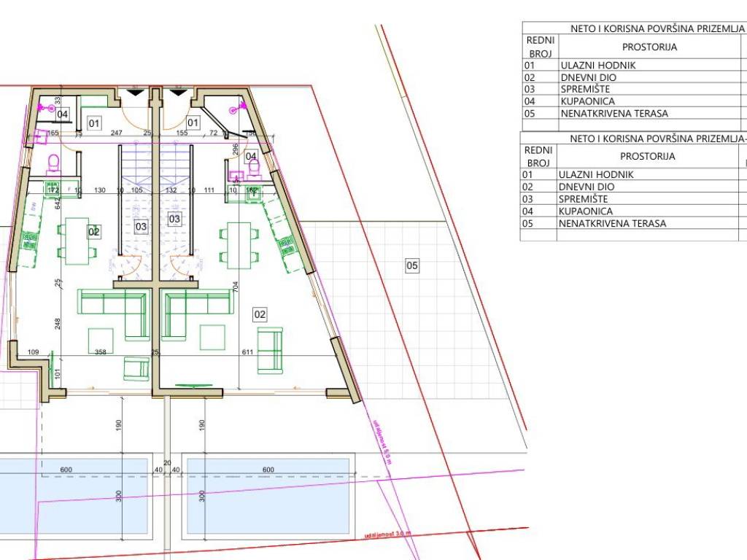Select the two-seat sofa in right living room
The height and width of the screenshot is (560, 747).
coord(270,351)
